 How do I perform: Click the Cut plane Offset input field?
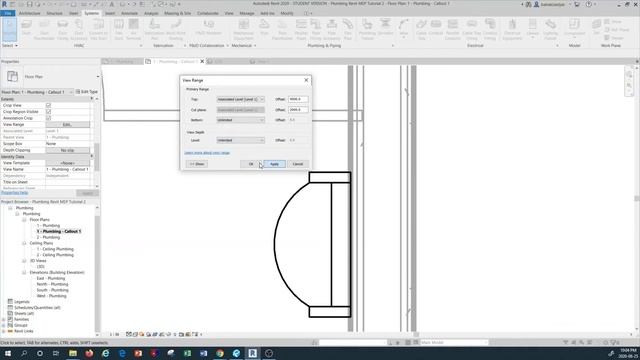coord(298,110)
